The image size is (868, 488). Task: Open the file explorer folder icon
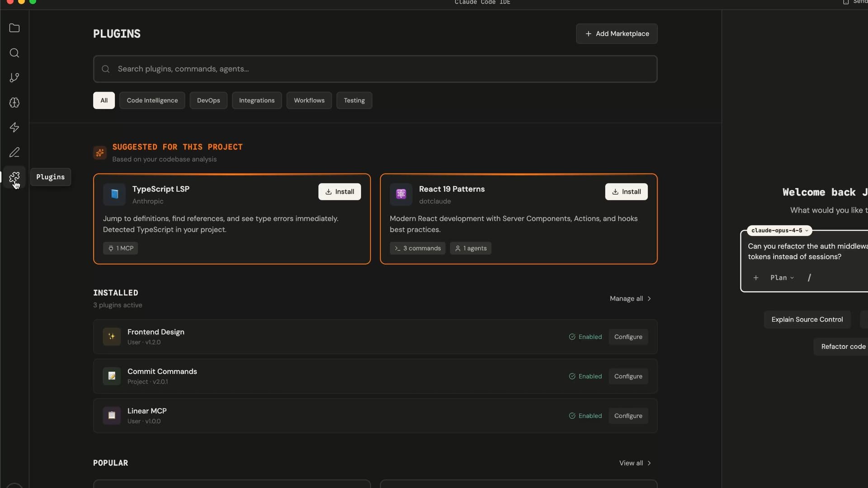(x=14, y=28)
